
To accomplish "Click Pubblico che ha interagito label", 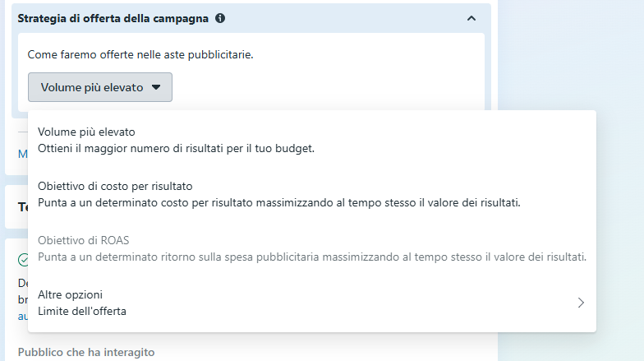I will tap(86, 352).
